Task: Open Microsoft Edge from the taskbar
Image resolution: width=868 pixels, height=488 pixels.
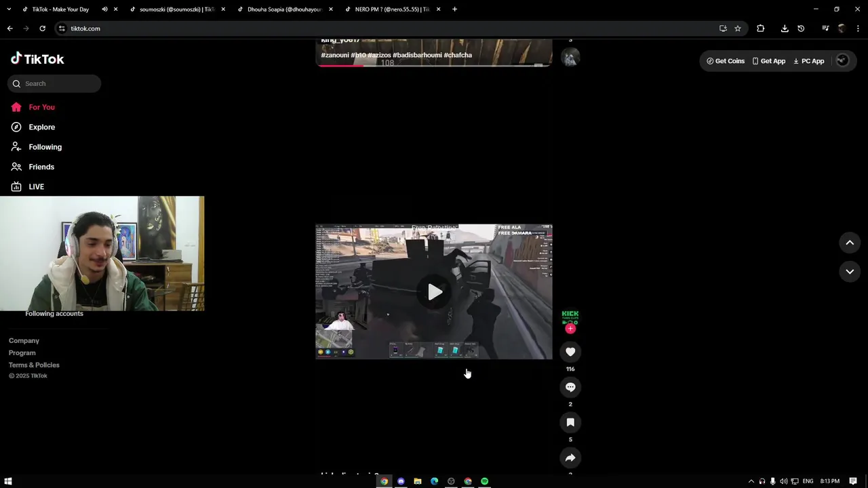Action: [435, 481]
